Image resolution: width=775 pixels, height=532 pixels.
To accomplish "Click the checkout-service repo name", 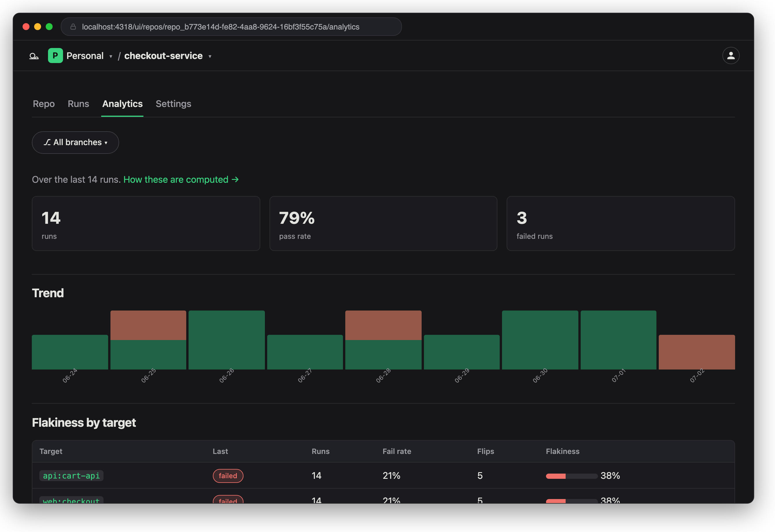I will 163,56.
